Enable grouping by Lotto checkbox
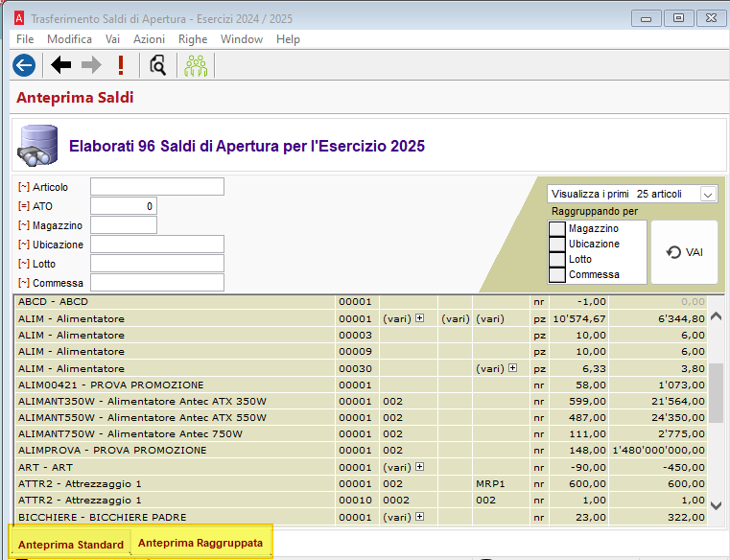 point(556,259)
